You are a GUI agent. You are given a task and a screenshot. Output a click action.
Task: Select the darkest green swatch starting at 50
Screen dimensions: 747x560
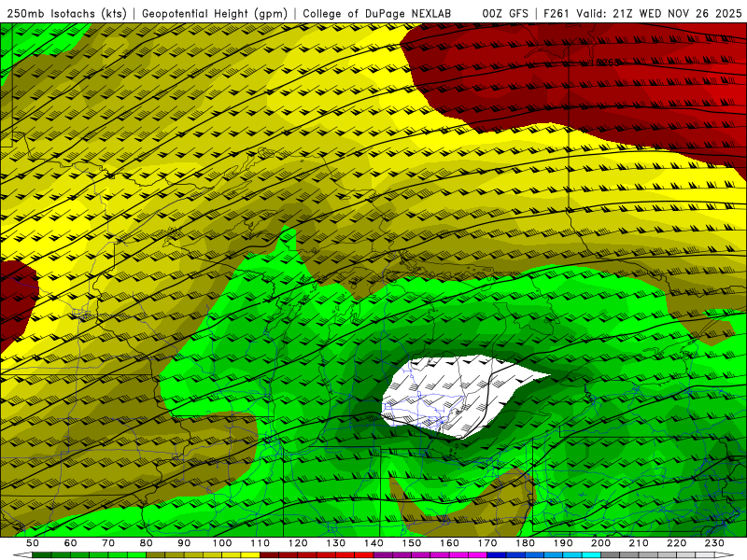(x=42, y=555)
